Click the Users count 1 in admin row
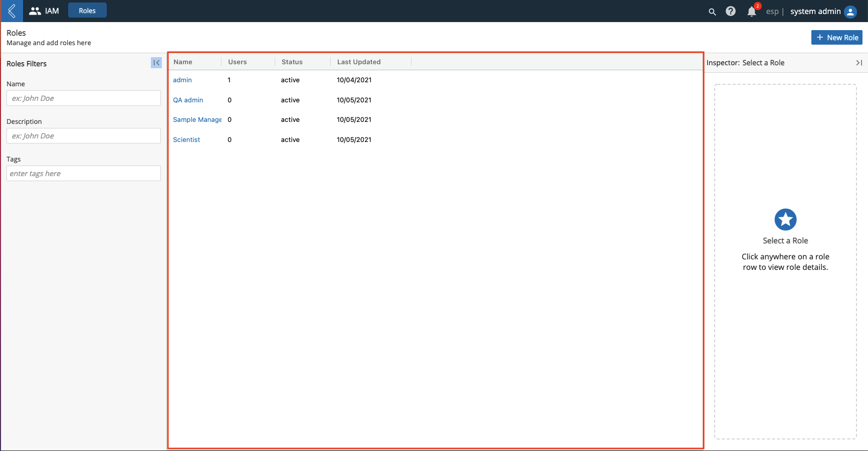Viewport: 868px width, 451px height. point(229,80)
